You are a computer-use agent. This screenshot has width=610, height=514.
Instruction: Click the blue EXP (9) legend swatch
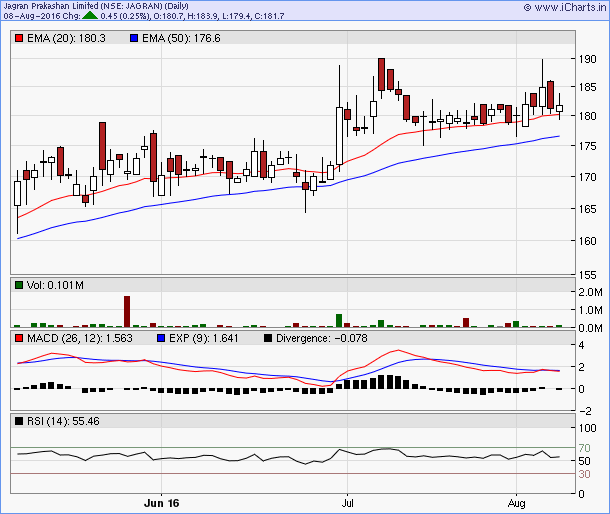pyautogui.click(x=161, y=338)
